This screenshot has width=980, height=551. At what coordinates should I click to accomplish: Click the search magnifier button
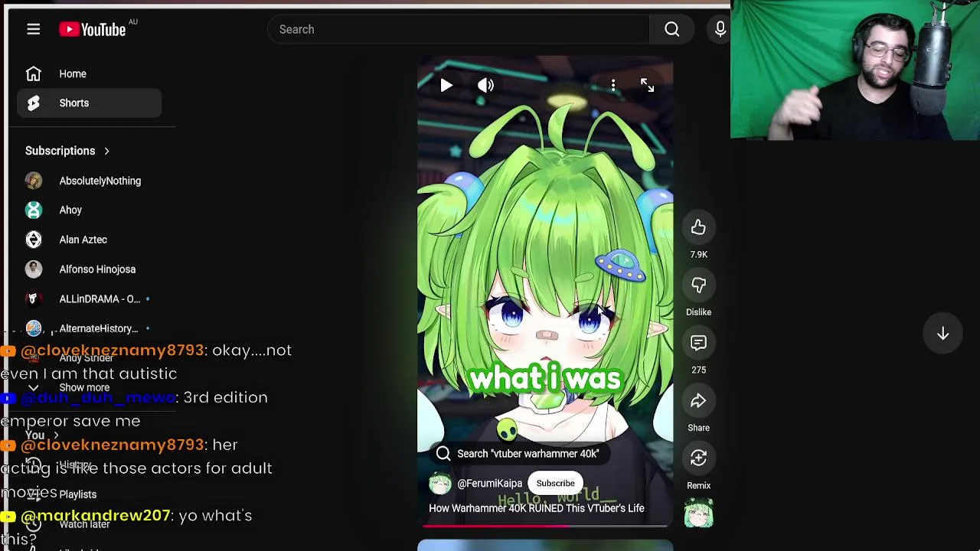pos(671,29)
